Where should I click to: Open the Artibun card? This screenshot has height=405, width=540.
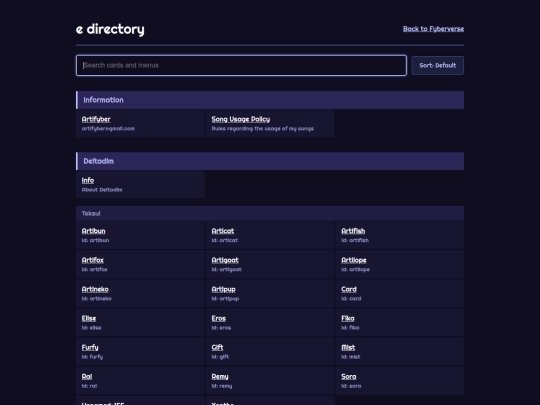93,231
